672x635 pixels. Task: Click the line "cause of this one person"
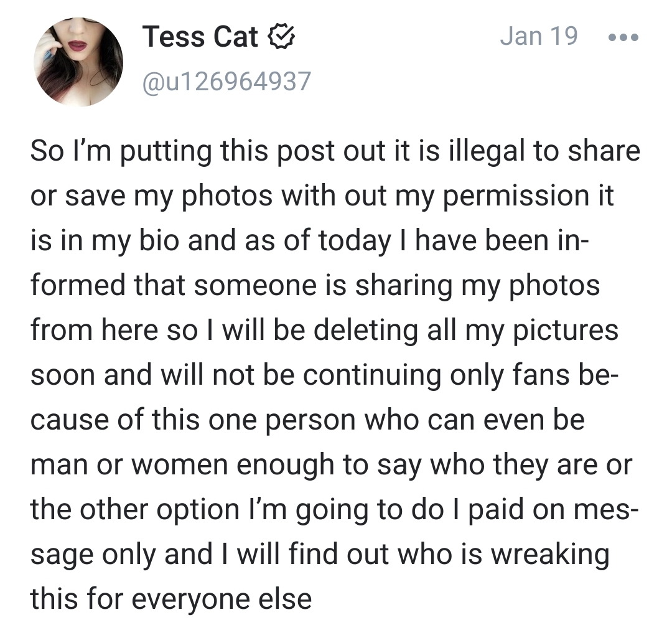[x=307, y=420]
